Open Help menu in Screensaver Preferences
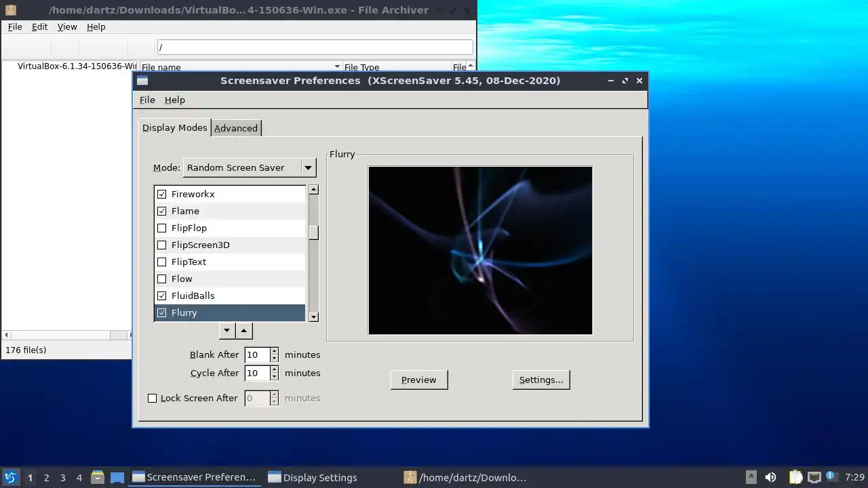The image size is (868, 488). (x=175, y=100)
